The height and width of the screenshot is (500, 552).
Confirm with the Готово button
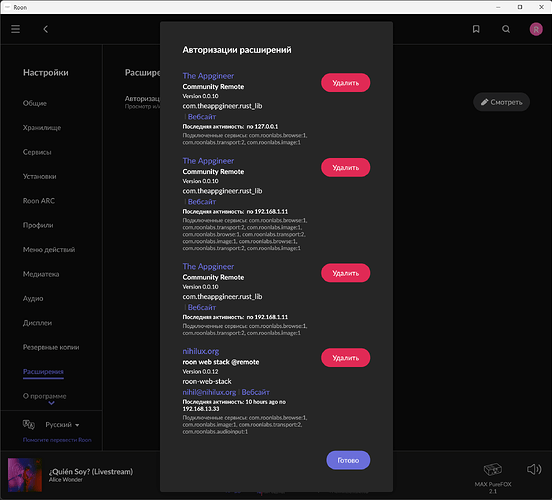point(348,460)
